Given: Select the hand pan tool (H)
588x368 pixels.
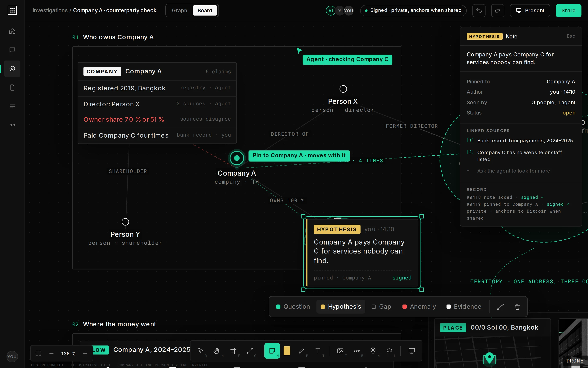Looking at the screenshot, I should (216, 351).
